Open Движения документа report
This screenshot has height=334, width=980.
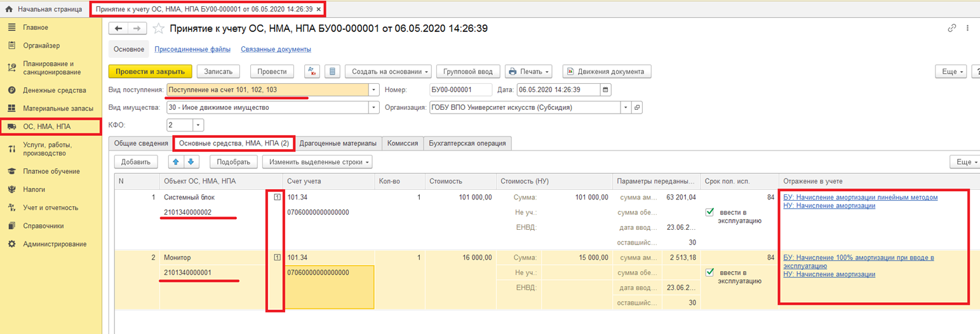click(607, 72)
